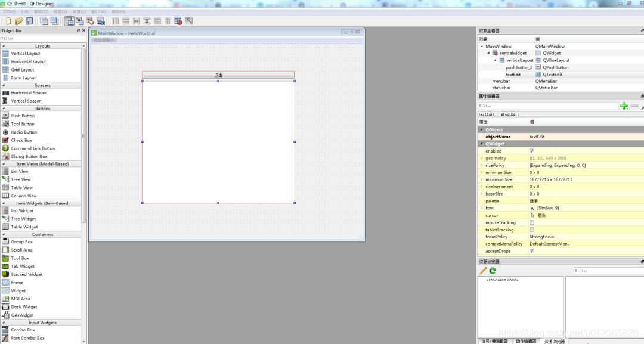Select the Edit Signals/Slots mode icon
This screenshot has width=644, height=344.
80,21
